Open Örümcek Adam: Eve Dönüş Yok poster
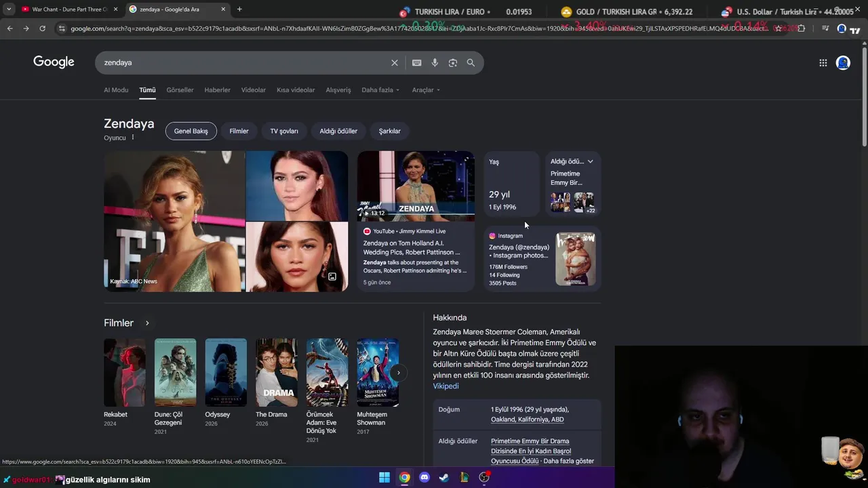The image size is (868, 488). point(327,373)
